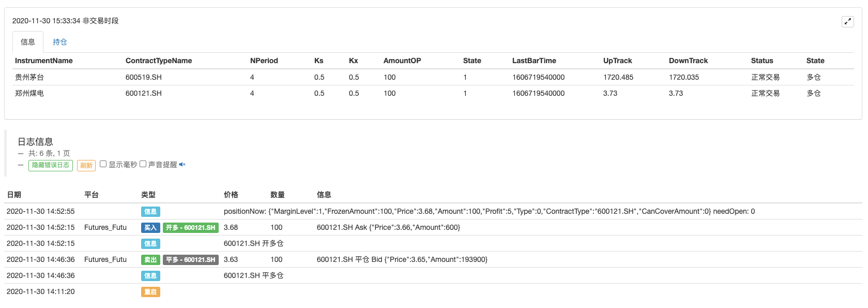Viewport: 868px width, 308px height.
Task: Enable the 显示毫秒 checkbox
Action: coord(103,164)
